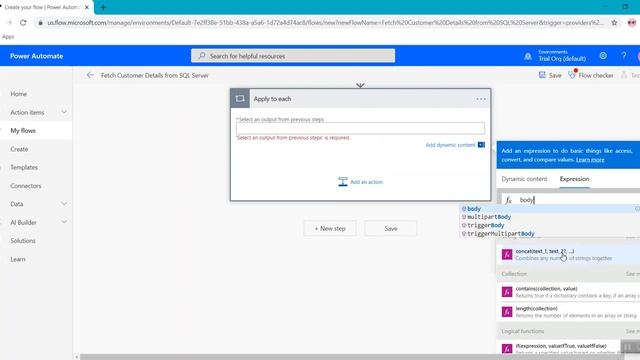Open the help question mark icon

click(623, 56)
